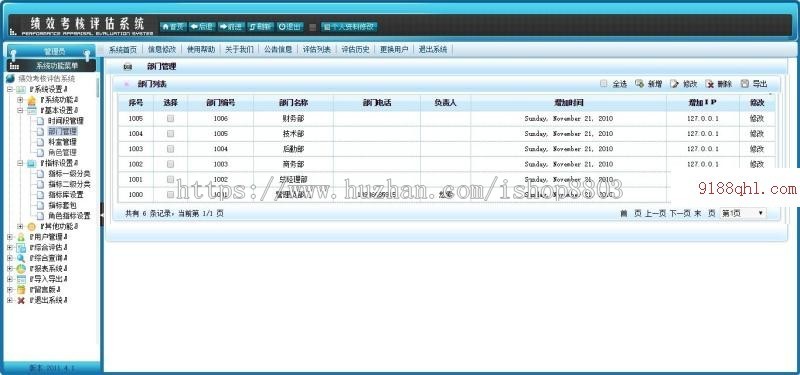Viewport: 800px width, 375px height.
Task: Click the 首页 home button in header
Action: [173, 27]
